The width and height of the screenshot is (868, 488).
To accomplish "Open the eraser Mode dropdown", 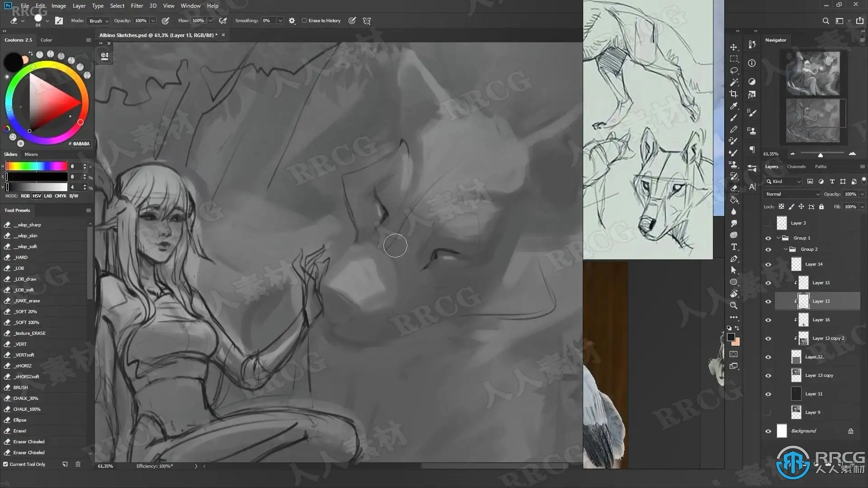I will click(99, 21).
